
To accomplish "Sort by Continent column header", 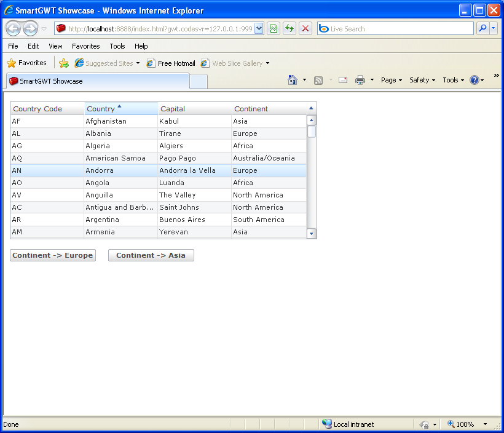I will pyautogui.click(x=269, y=109).
